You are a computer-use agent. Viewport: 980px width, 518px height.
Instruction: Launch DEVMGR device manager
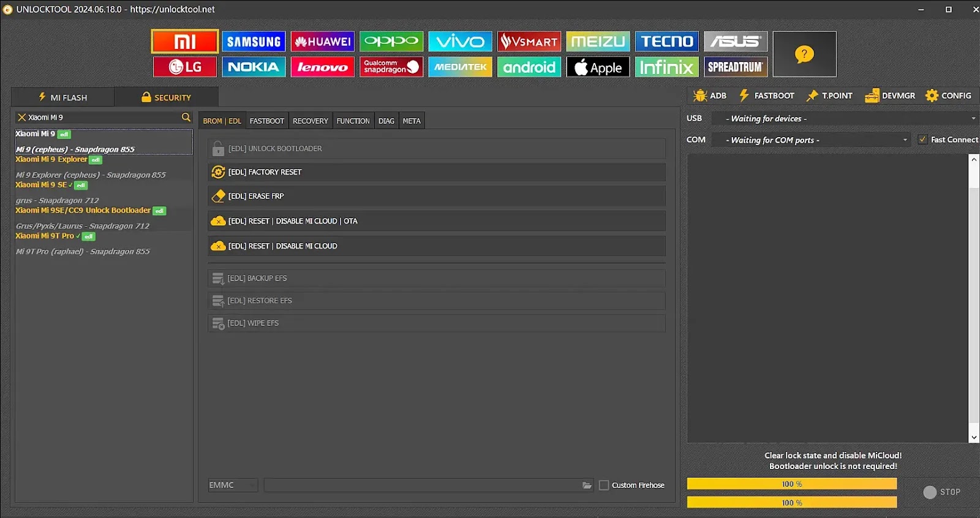point(890,96)
